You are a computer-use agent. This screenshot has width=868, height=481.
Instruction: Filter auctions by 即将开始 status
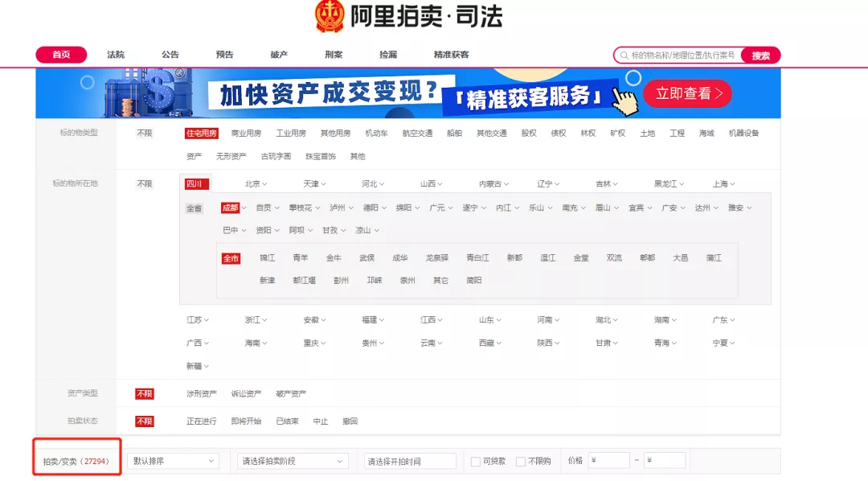click(x=246, y=421)
